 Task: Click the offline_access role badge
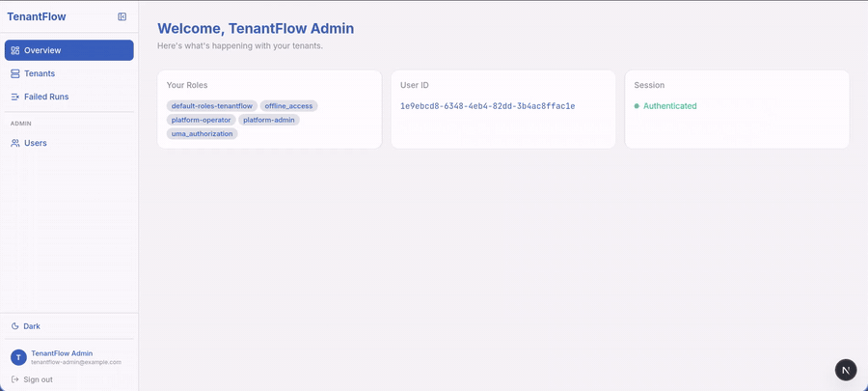pos(288,106)
